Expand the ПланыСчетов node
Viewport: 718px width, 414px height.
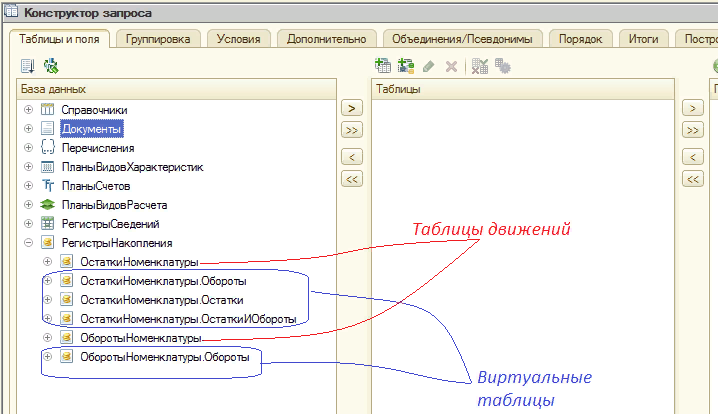click(28, 185)
